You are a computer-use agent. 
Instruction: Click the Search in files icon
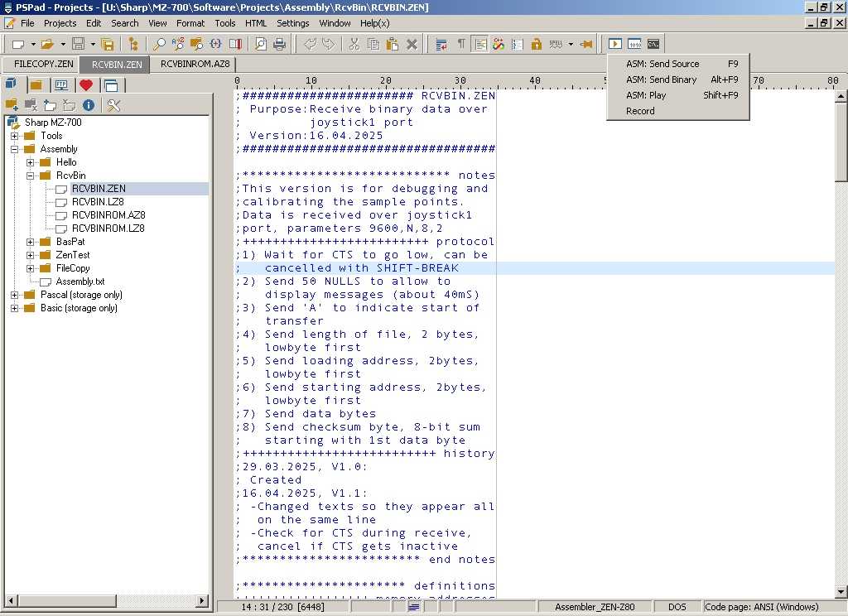[x=196, y=45]
